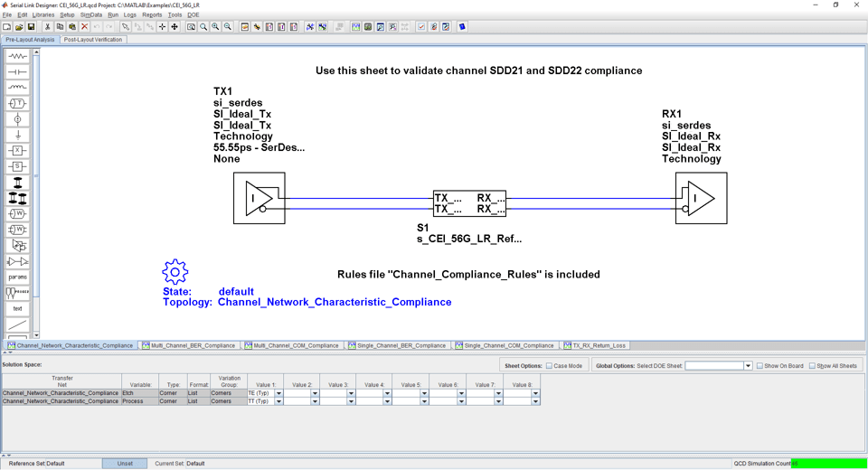Click the Save icon in toolbar
The image size is (868, 470).
coord(31,27)
